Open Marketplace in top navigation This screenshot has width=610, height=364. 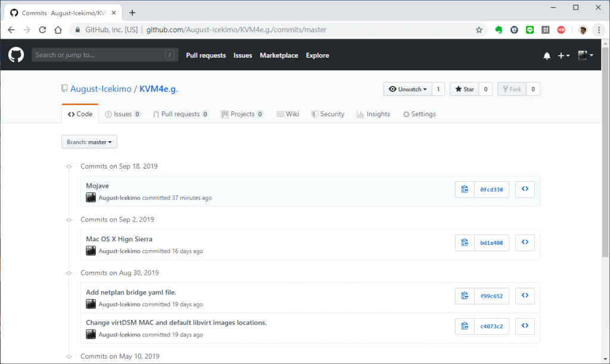click(279, 55)
